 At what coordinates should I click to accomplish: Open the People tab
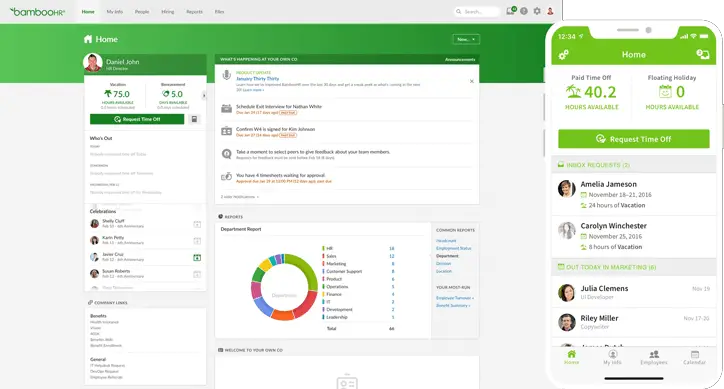pos(142,12)
